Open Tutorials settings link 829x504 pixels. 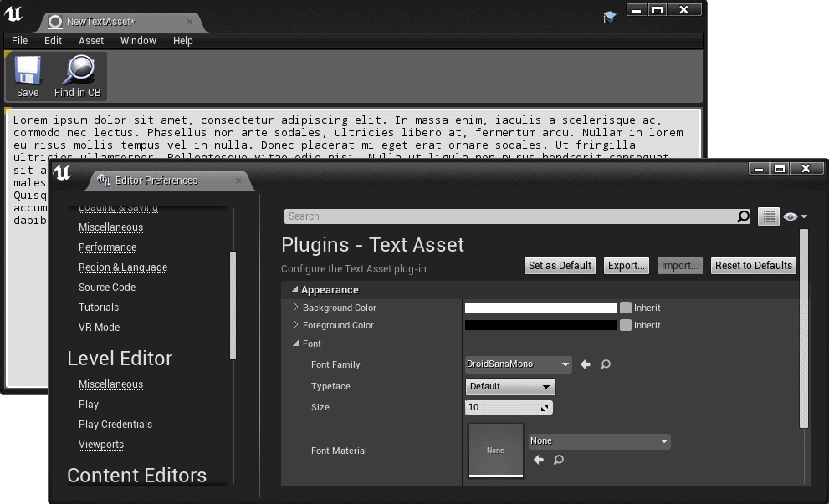[x=99, y=308]
